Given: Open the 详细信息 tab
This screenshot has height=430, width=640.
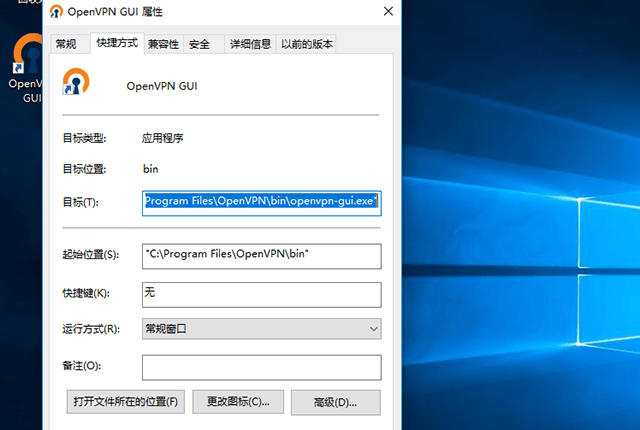Looking at the screenshot, I should point(251,44).
